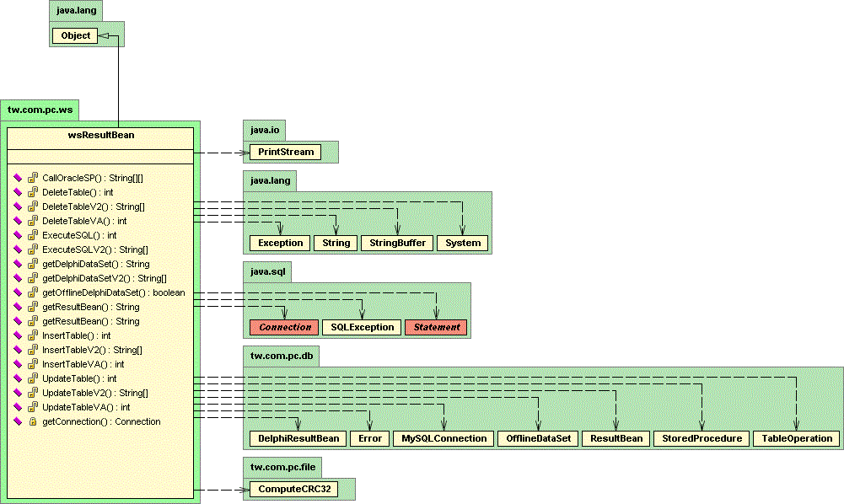Click the lock icon next to getConnection()
The width and height of the screenshot is (844, 504).
point(32,421)
